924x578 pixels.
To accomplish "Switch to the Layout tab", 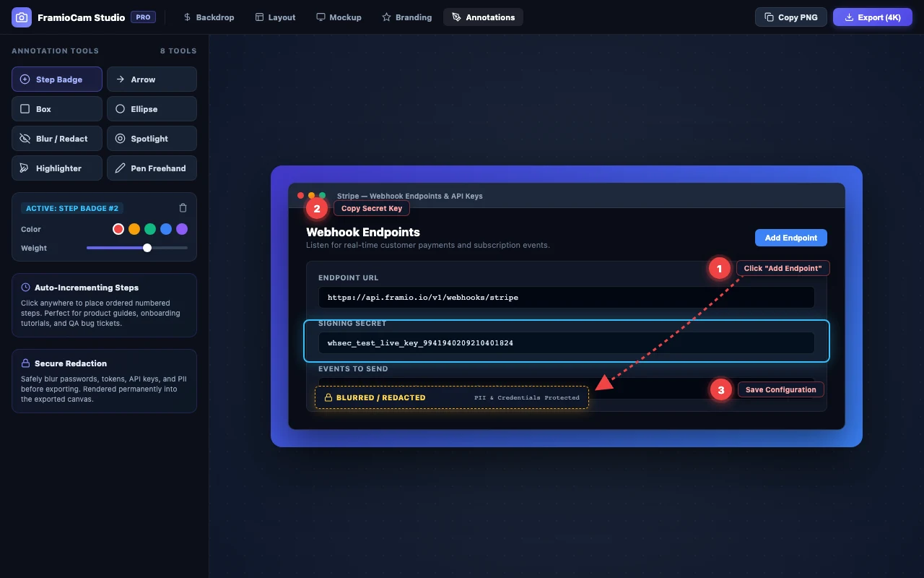I will pos(275,17).
